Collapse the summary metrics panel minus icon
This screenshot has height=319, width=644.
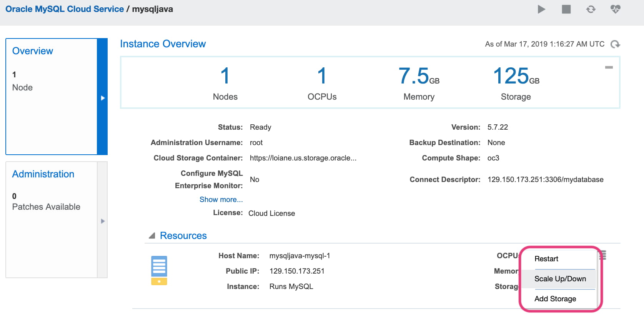[x=609, y=67]
